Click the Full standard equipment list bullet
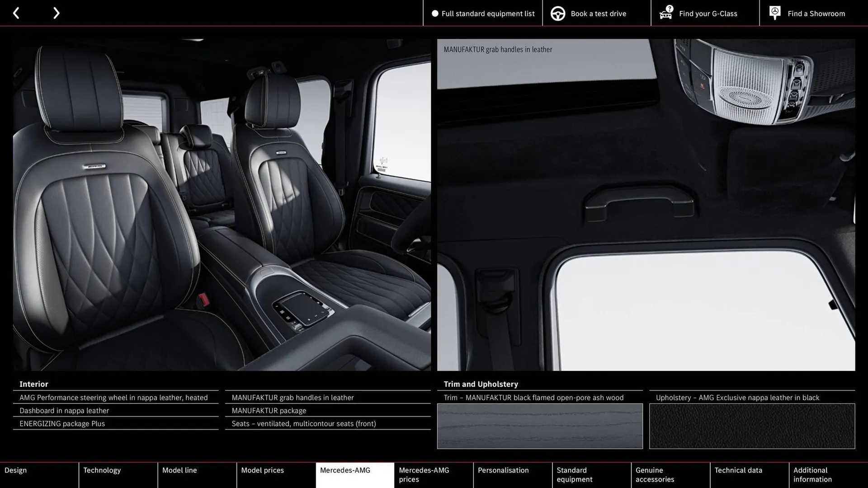Image resolution: width=868 pixels, height=488 pixels. click(x=435, y=14)
